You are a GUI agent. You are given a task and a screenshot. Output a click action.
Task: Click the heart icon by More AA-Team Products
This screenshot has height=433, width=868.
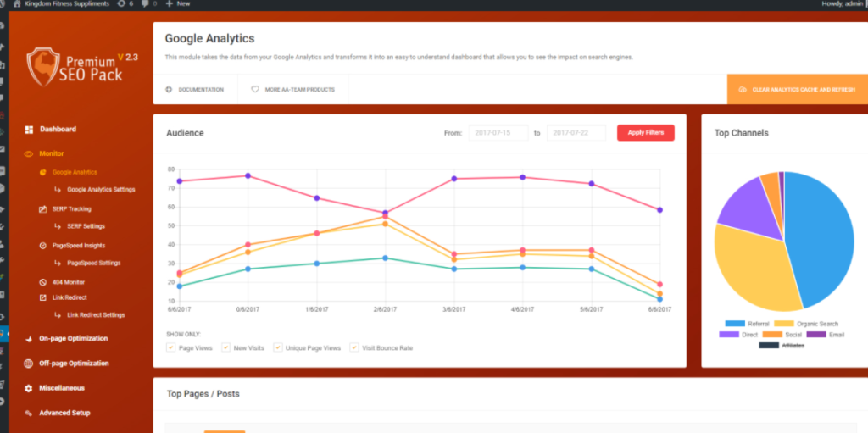254,89
